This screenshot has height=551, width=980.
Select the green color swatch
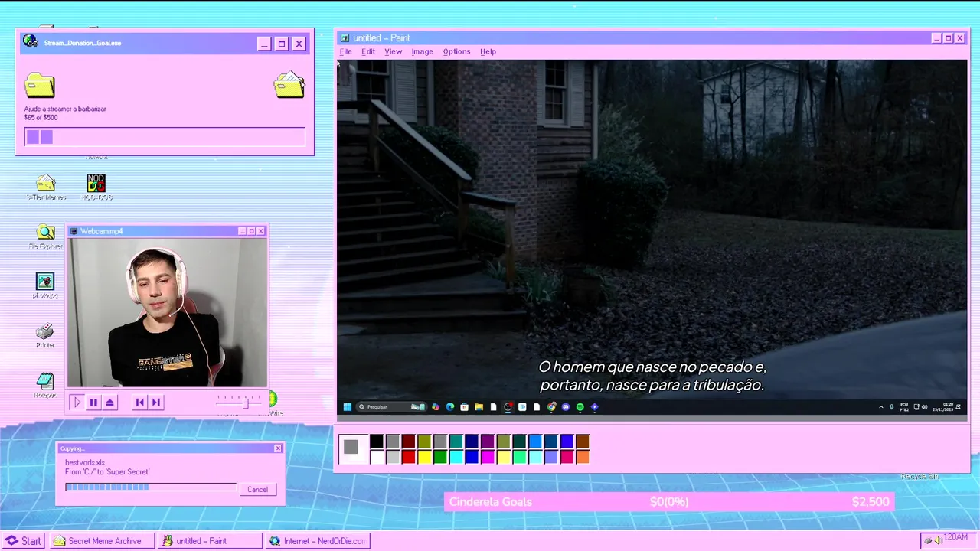point(440,457)
